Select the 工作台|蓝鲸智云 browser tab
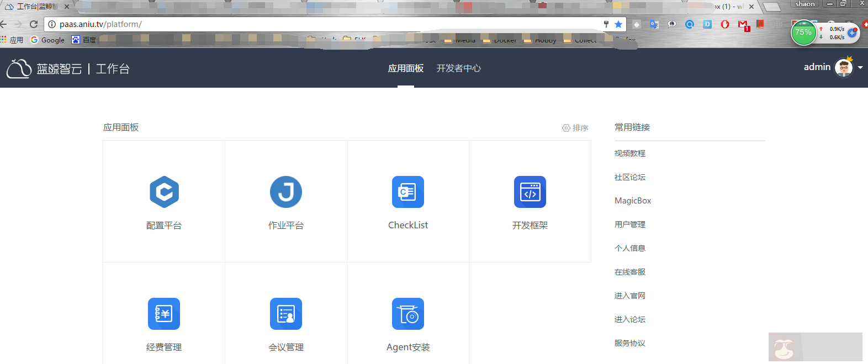Viewport: 868px width, 364px height. coord(36,7)
